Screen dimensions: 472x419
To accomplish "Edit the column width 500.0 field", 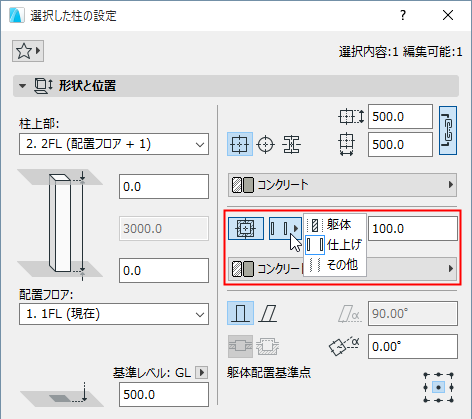I will click(x=400, y=144).
